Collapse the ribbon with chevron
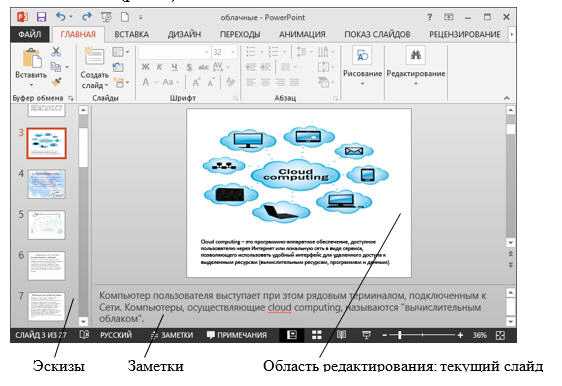 507,97
